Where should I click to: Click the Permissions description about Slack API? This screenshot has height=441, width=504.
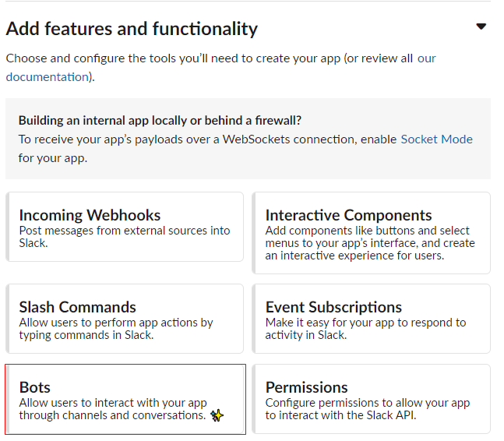(368, 409)
